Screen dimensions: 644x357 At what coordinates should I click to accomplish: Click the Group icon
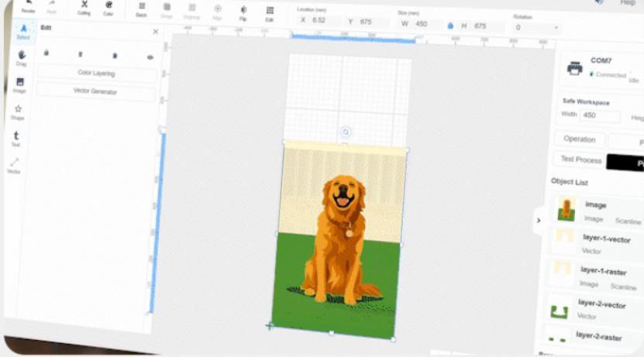[167, 7]
